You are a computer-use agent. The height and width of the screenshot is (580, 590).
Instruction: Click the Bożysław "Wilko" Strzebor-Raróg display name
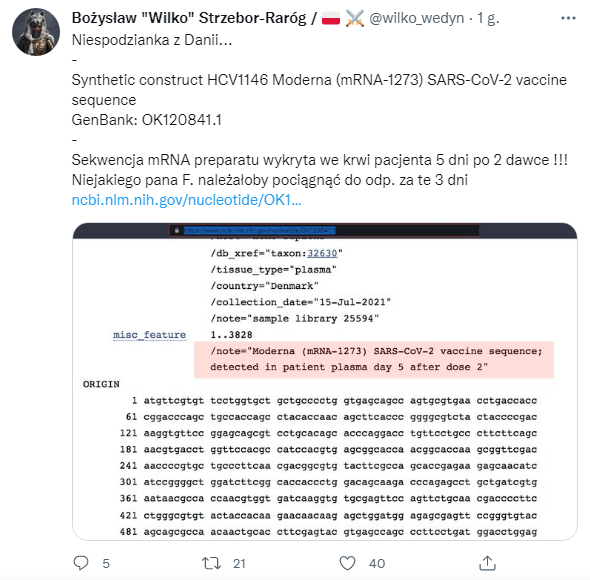click(x=189, y=18)
